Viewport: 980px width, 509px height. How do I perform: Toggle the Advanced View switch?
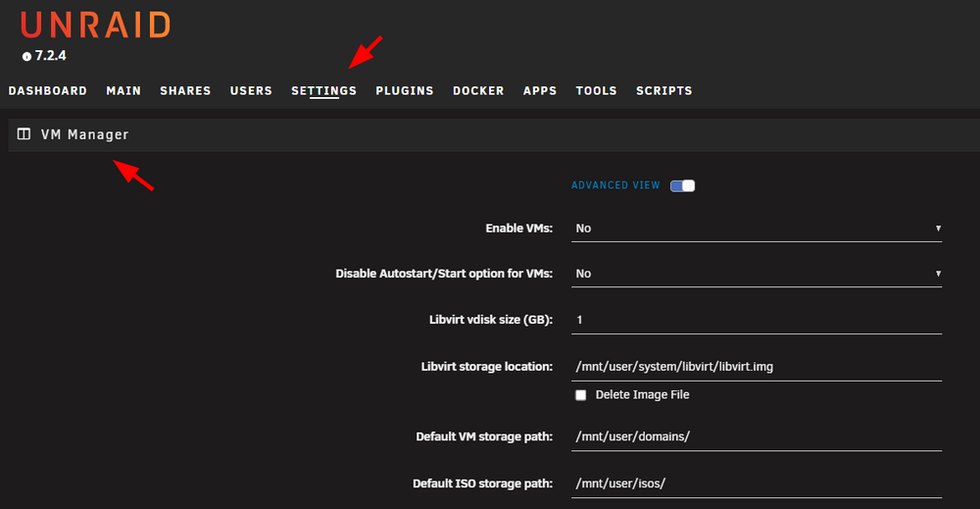(x=682, y=185)
